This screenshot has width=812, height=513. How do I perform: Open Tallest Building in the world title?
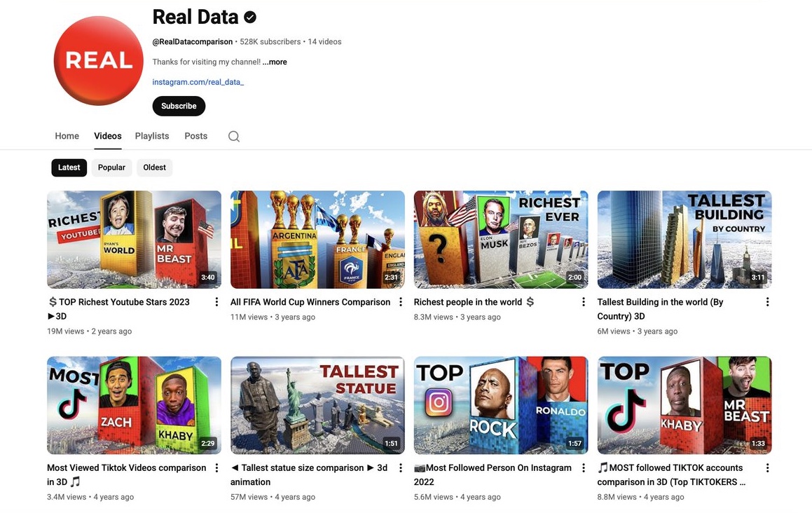tap(660, 309)
